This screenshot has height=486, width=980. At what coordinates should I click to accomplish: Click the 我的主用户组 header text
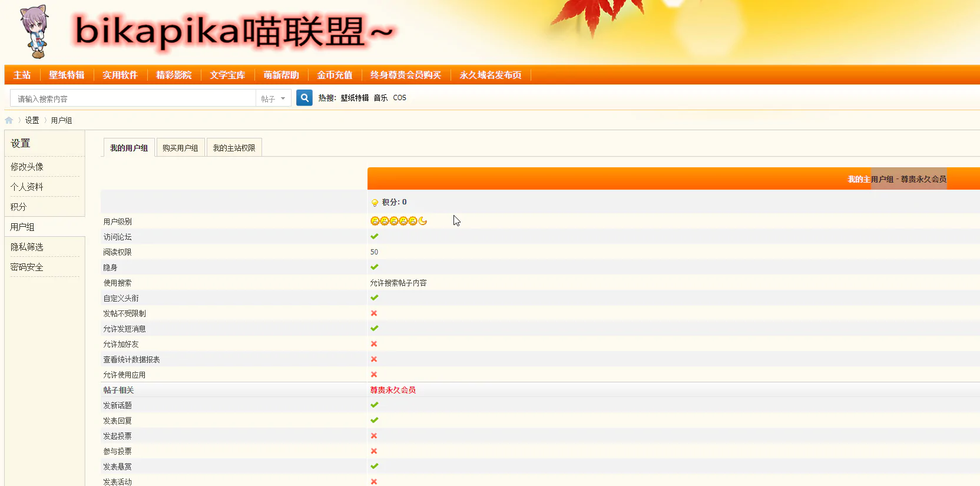897,179
